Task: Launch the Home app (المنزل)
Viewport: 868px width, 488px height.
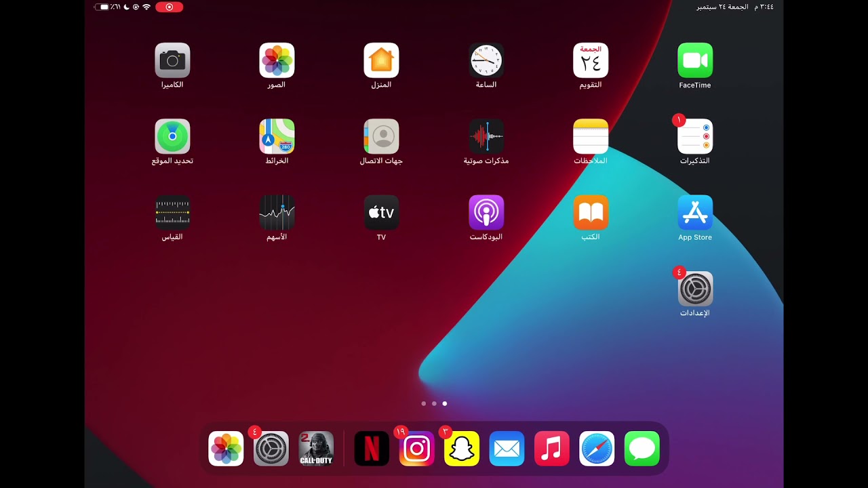Action: 381,61
